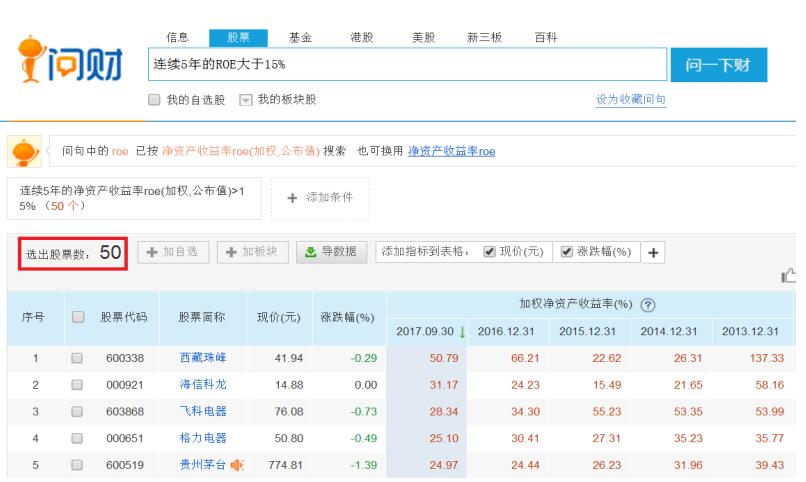Open the 西藏珠峰 stock link

point(203,358)
